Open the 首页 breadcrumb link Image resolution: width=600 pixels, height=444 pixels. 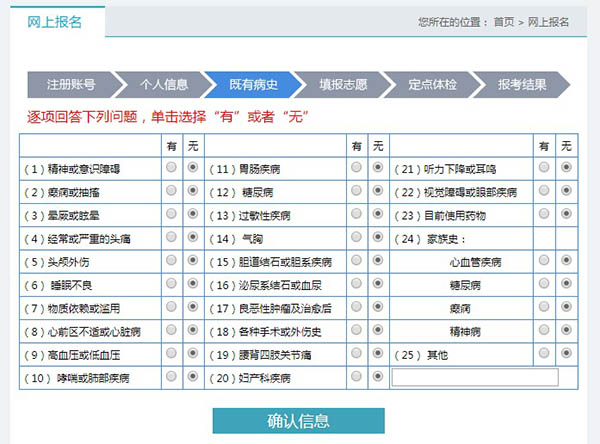tap(504, 21)
